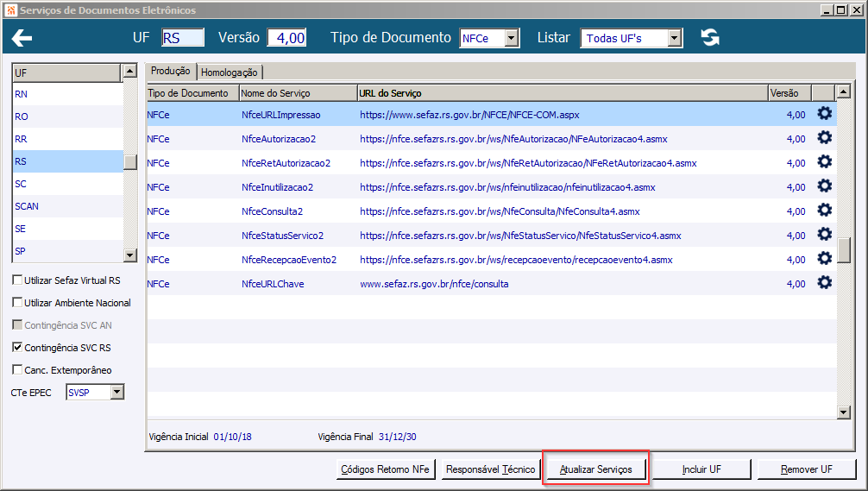Click the back arrow icon

click(x=22, y=38)
